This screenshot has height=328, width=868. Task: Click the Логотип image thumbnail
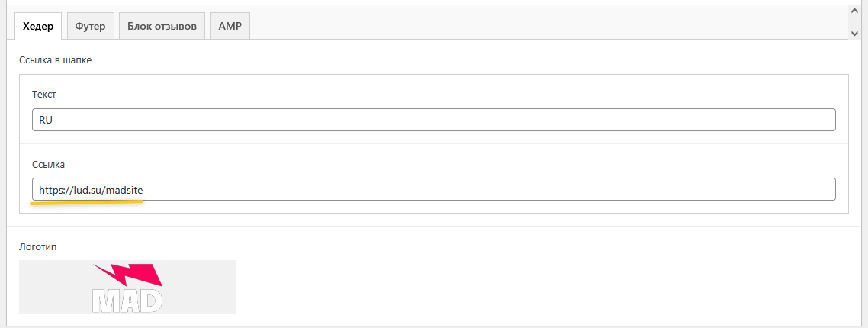[127, 287]
